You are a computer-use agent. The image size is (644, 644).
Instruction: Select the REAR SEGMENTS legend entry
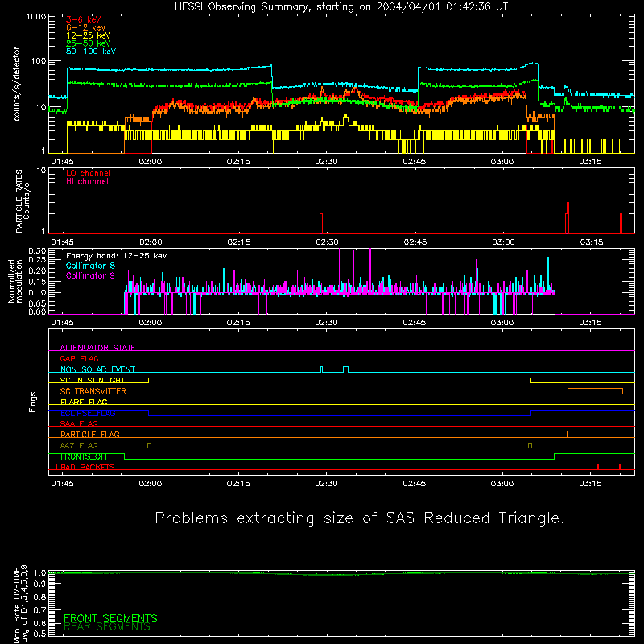point(107,627)
